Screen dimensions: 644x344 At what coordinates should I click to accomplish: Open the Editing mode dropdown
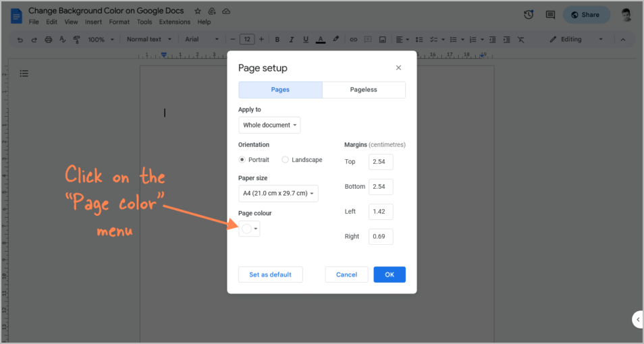(576, 39)
